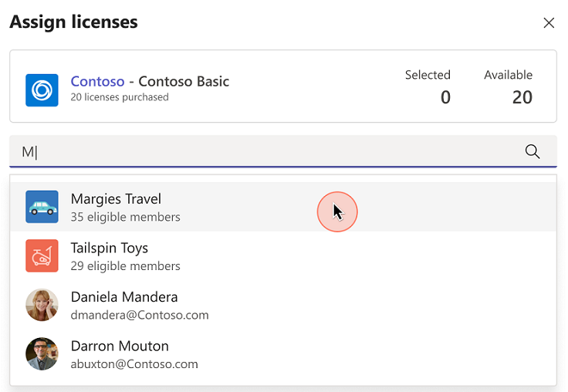Click the 20 licenses purchased text
Viewport: 568px width, 392px height.
click(x=120, y=97)
